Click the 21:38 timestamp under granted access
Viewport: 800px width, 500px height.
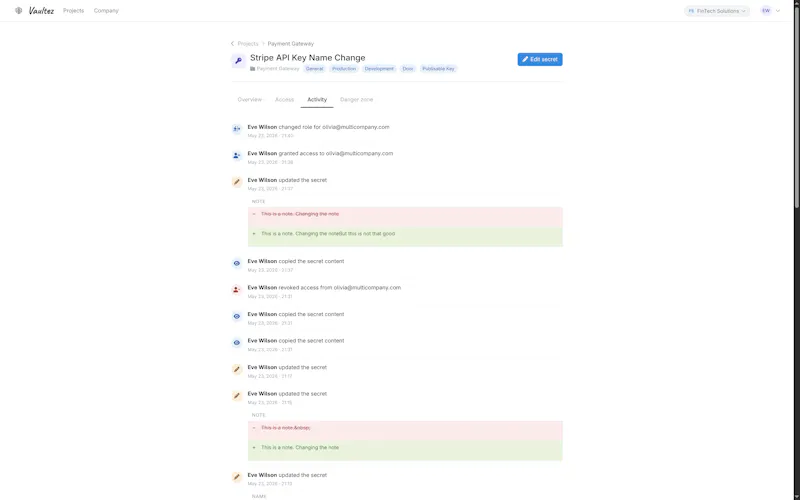[x=270, y=162]
